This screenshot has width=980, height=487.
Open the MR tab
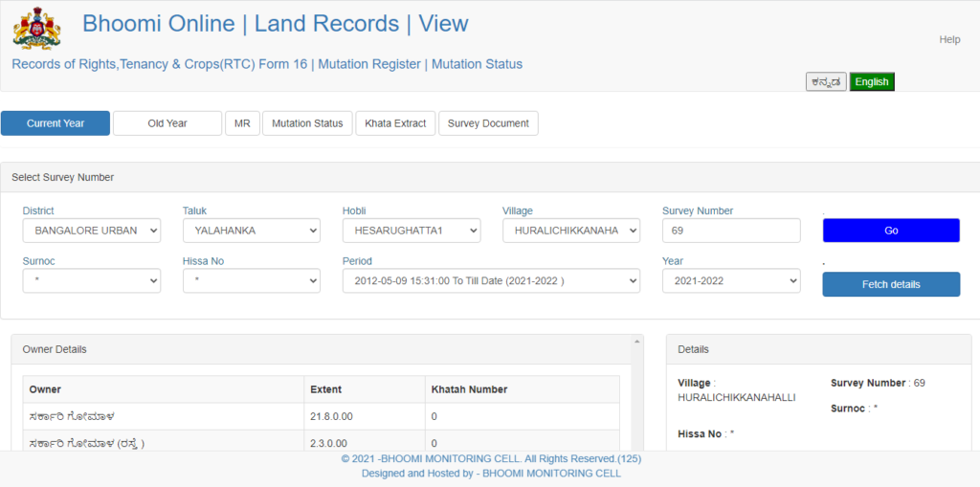point(242,123)
